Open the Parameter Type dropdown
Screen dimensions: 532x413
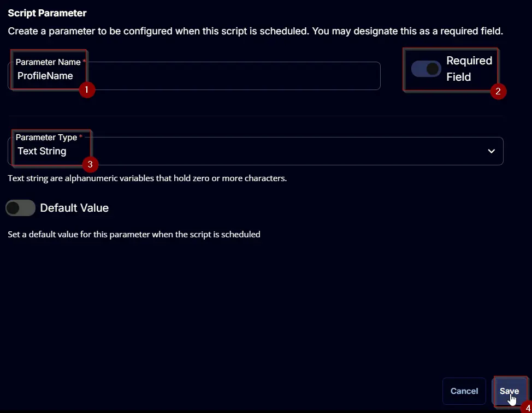(255, 151)
